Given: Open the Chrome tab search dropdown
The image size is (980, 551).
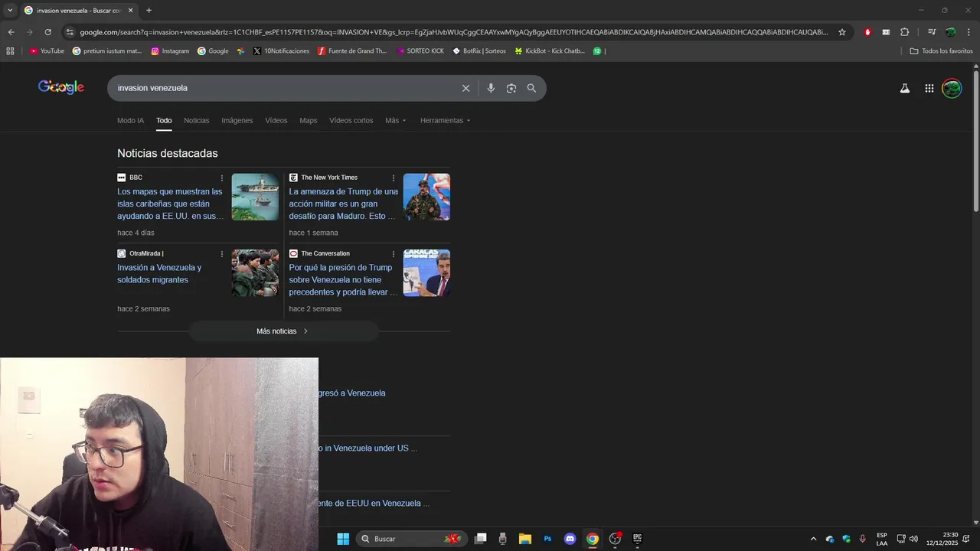Looking at the screenshot, I should coord(10,10).
